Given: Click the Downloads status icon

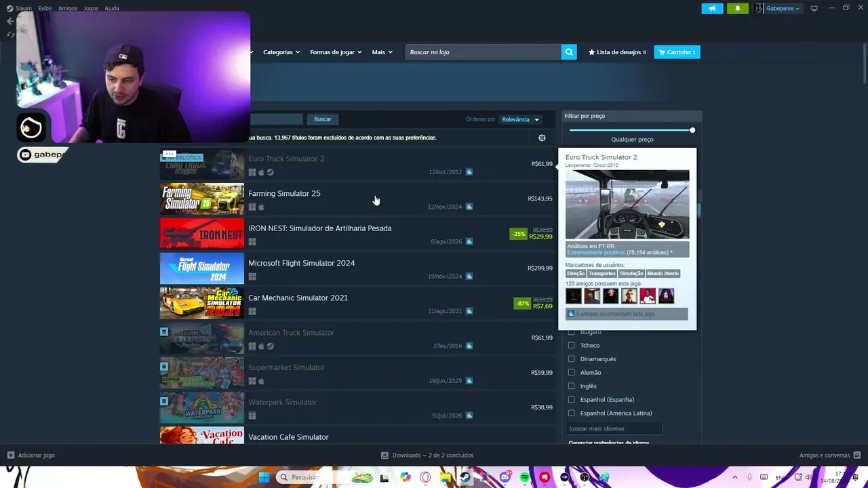Looking at the screenshot, I should [384, 455].
